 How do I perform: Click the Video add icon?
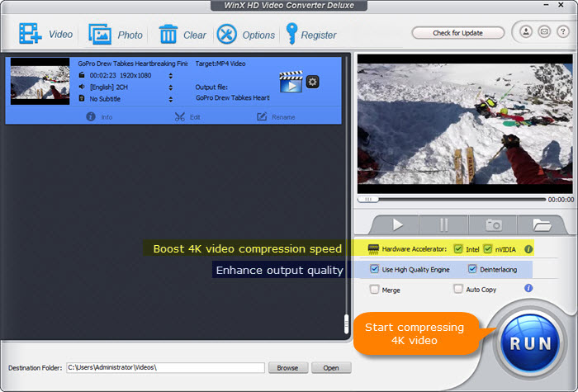tap(30, 34)
